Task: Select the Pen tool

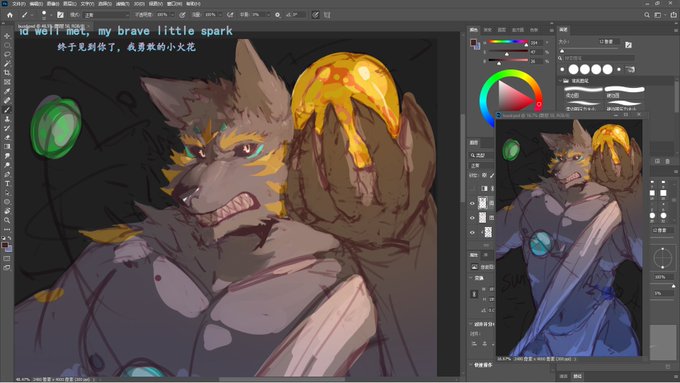Action: (7, 174)
